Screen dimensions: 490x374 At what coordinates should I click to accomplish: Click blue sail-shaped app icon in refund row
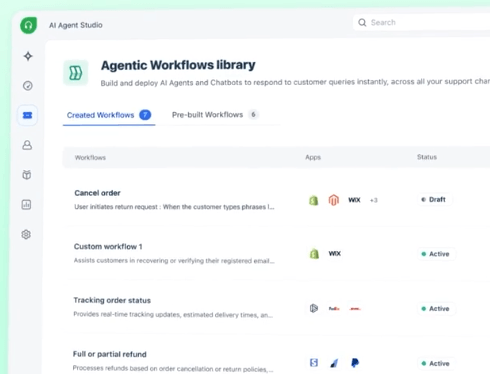334,363
